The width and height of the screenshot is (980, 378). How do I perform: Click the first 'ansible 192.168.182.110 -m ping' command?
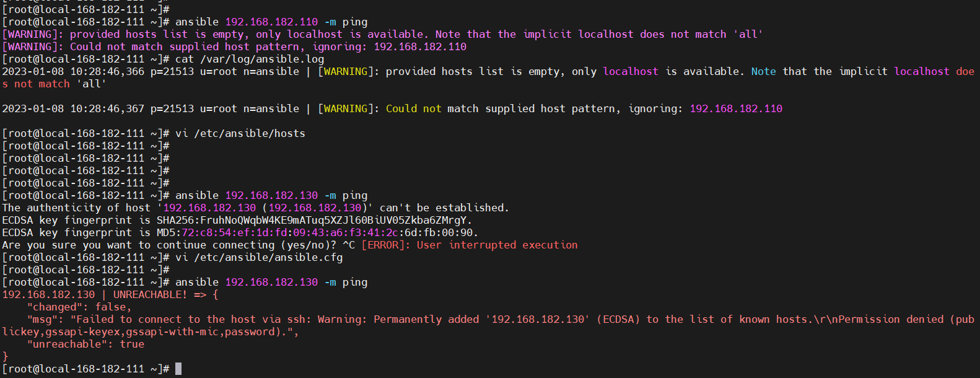271,22
